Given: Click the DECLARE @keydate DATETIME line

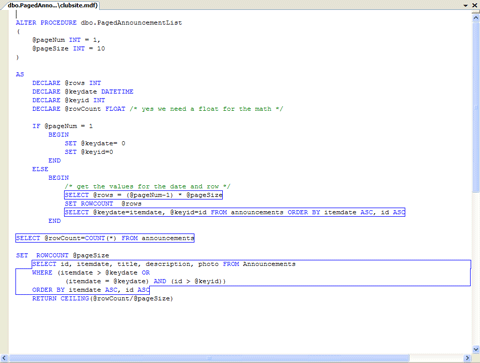Looking at the screenshot, I should pos(83,92).
